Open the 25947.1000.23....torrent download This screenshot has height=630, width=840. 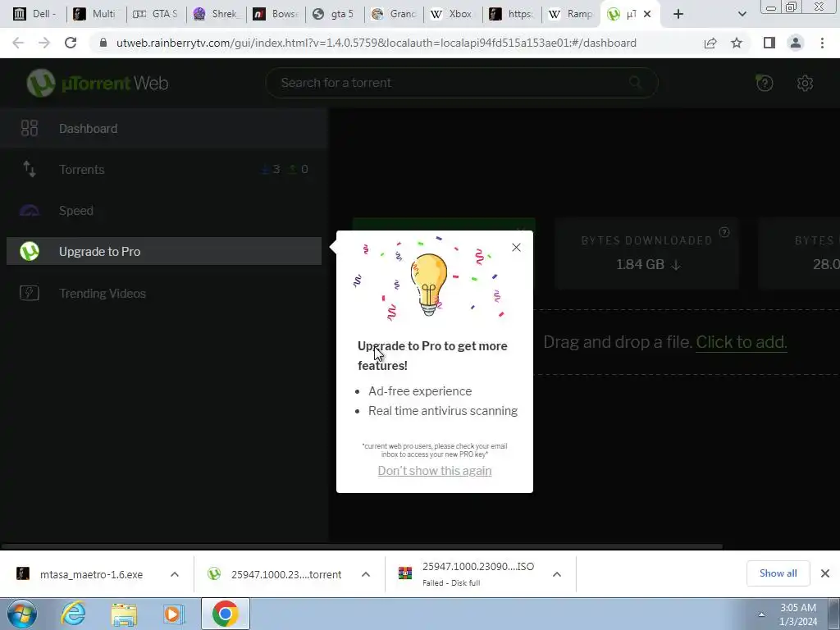275,574
